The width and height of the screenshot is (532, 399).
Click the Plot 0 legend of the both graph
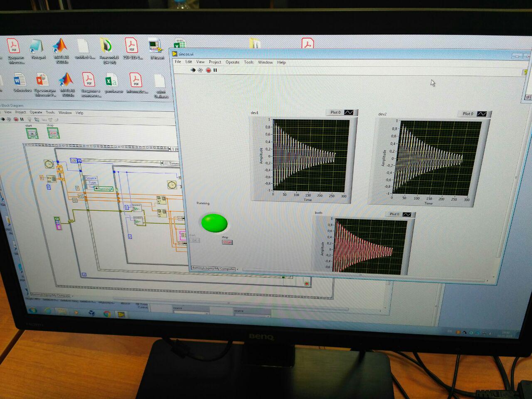click(x=400, y=214)
